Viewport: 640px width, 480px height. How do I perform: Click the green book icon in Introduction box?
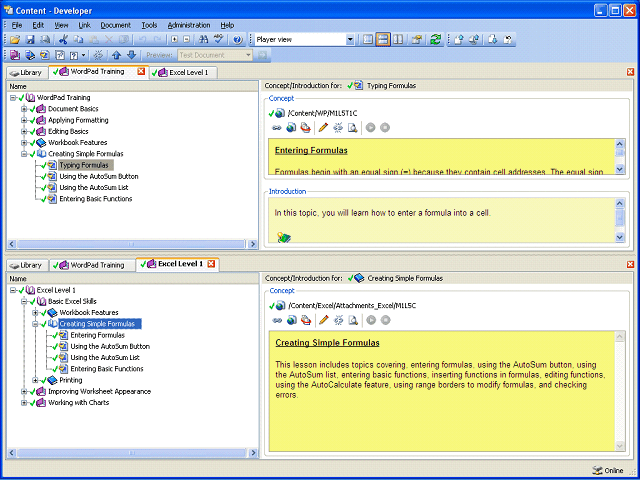pyautogui.click(x=284, y=238)
